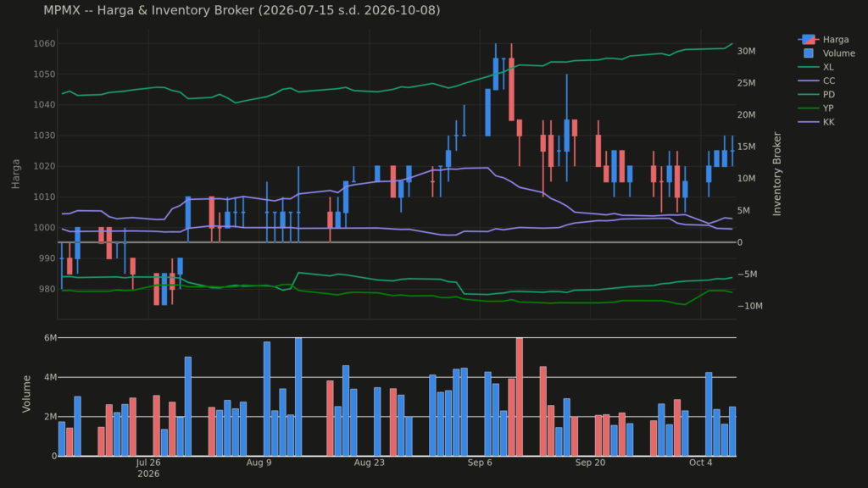Click the 30M inventory tick label
868x488 pixels.
(x=746, y=51)
